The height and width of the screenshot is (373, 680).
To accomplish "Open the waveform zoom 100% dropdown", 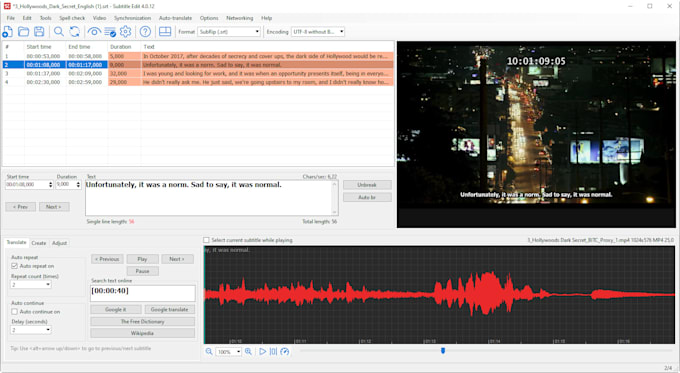I will point(238,352).
